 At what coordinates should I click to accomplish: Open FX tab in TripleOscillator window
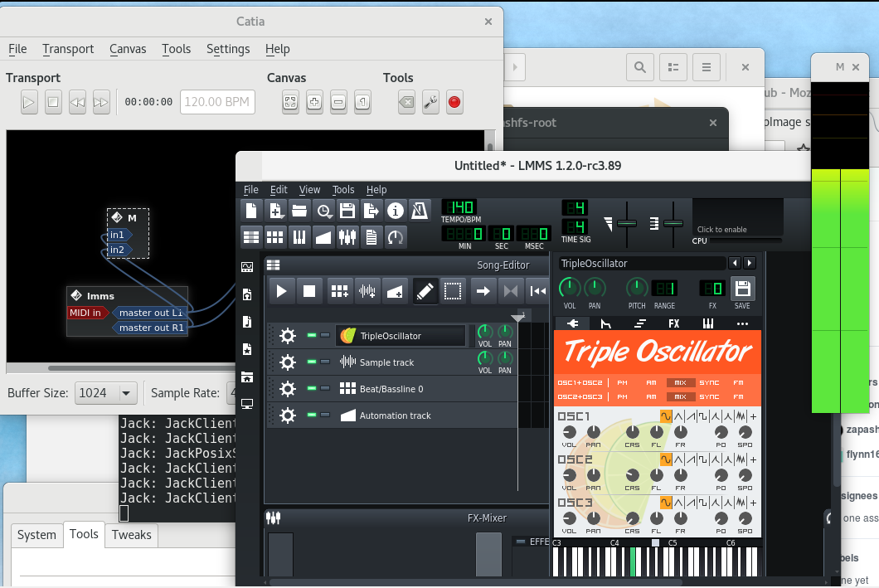click(x=674, y=323)
